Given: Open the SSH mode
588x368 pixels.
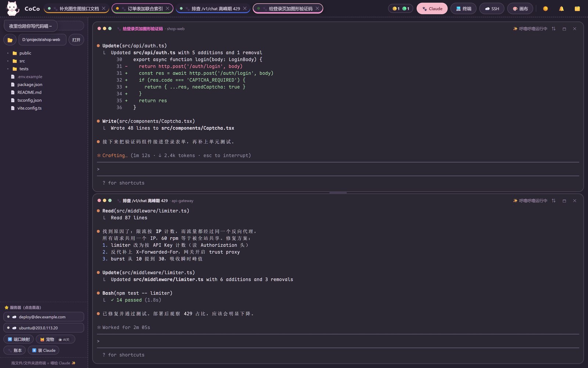Looking at the screenshot, I should [492, 8].
